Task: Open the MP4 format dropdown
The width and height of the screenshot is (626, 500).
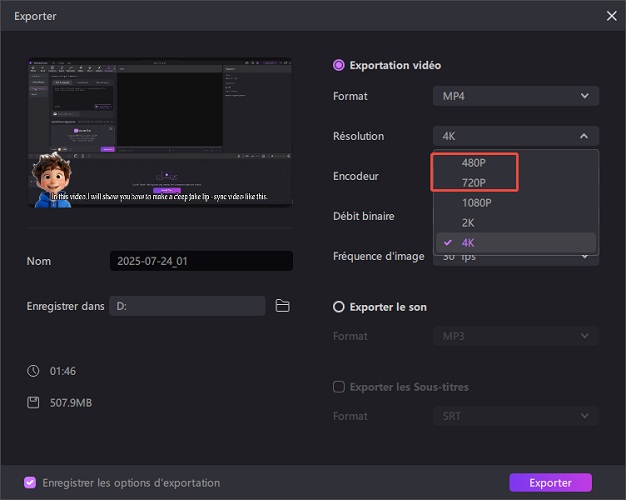Action: pyautogui.click(x=516, y=96)
